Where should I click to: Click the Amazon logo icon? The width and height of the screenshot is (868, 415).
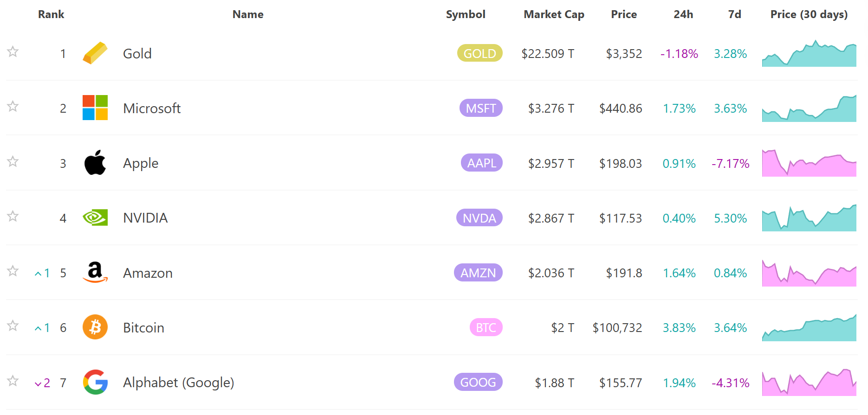click(x=95, y=272)
